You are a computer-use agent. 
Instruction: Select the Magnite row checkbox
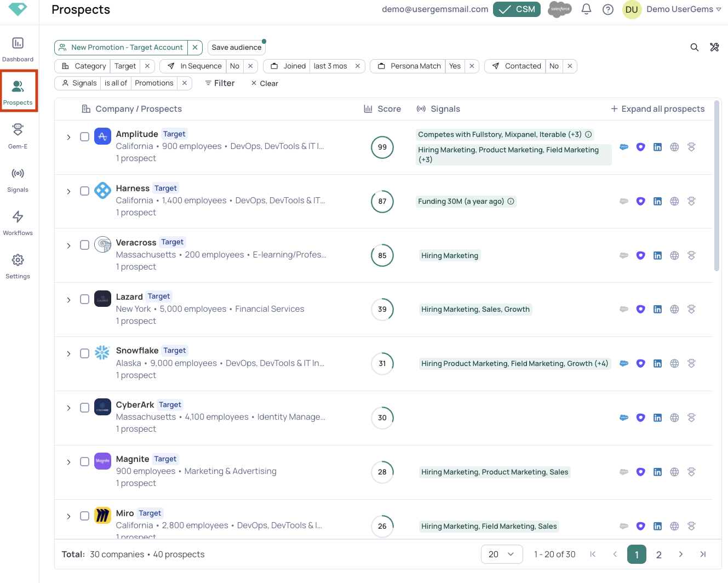(x=84, y=461)
